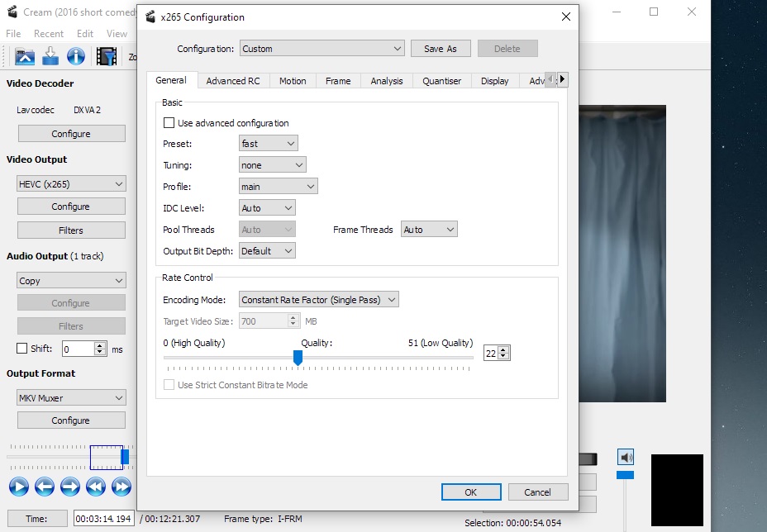
Task: Click Configure under Video Output
Action: [x=71, y=207]
